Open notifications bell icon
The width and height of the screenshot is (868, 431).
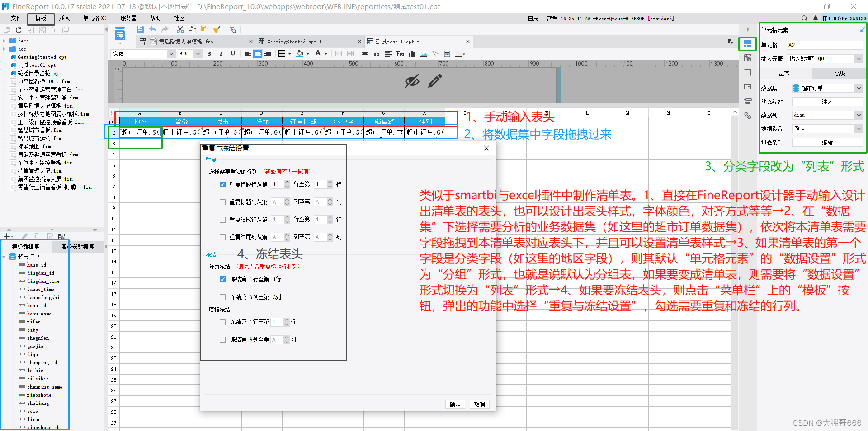(x=816, y=19)
